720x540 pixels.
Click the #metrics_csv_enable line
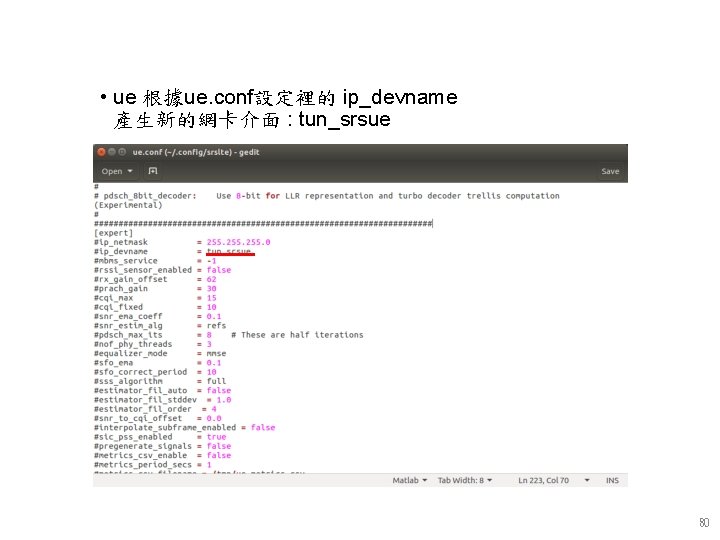163,455
